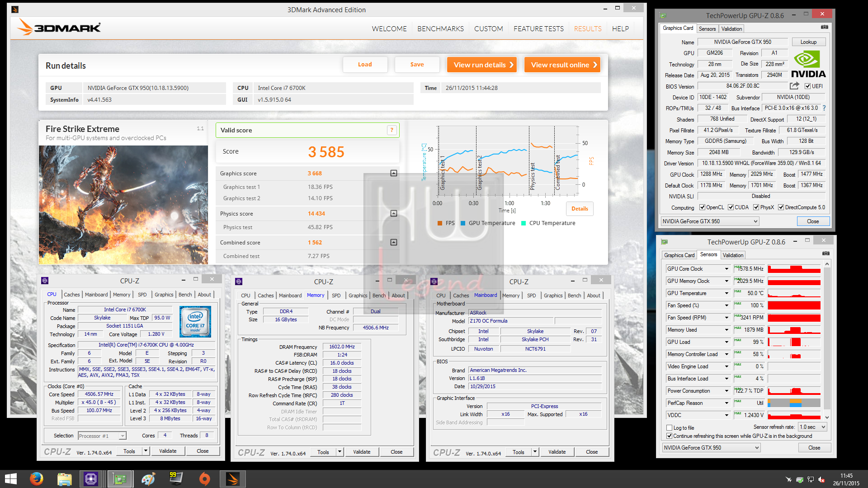Viewport: 868px width, 488px height.
Task: Open the Windows Start button
Action: pos(10,479)
